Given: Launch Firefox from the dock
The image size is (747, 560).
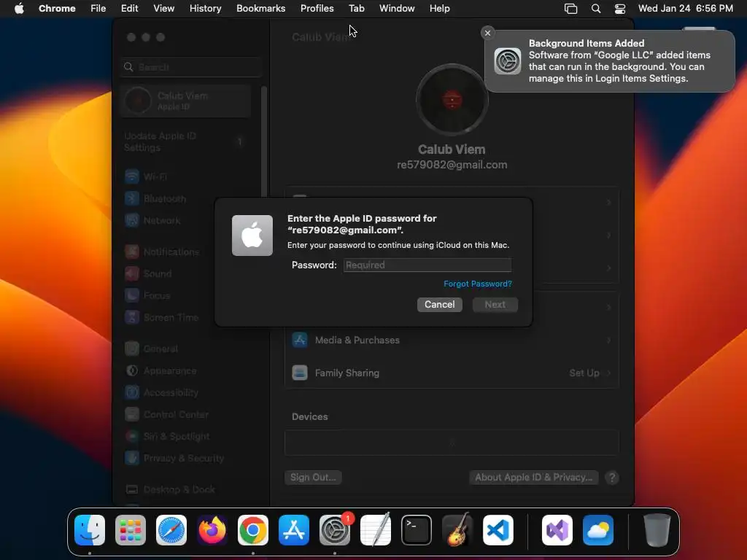Looking at the screenshot, I should coord(212,530).
